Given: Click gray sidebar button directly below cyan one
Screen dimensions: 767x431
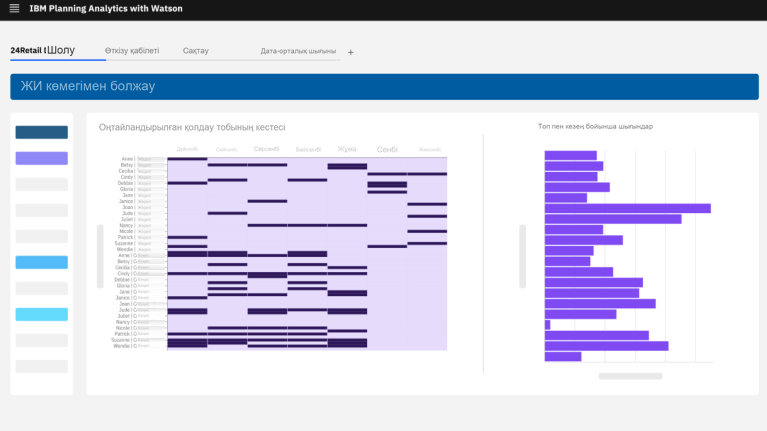Looking at the screenshot, I should click(42, 340).
